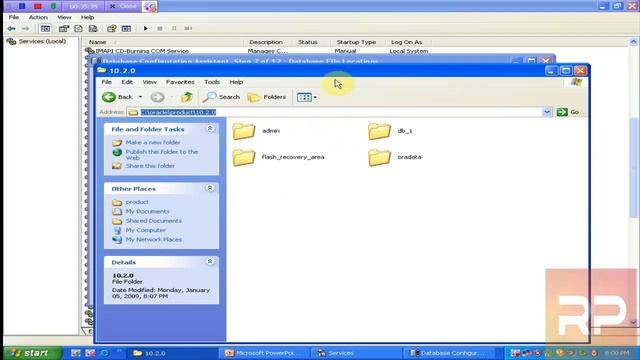Open Search in Explorer toolbar
The width and height of the screenshot is (640, 360).
click(221, 97)
